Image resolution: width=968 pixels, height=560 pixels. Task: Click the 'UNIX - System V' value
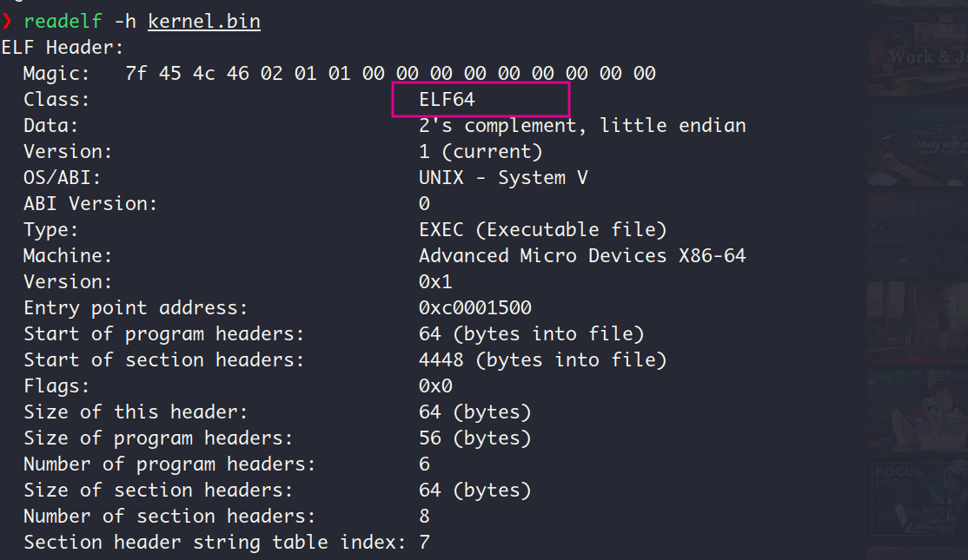(x=503, y=178)
